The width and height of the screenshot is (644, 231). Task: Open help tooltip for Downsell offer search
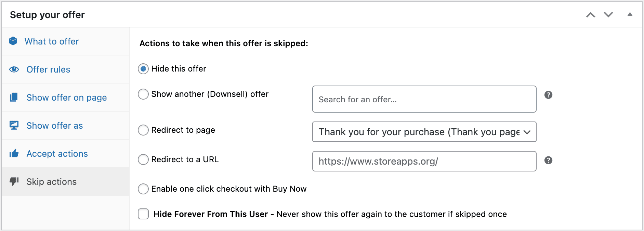(548, 95)
